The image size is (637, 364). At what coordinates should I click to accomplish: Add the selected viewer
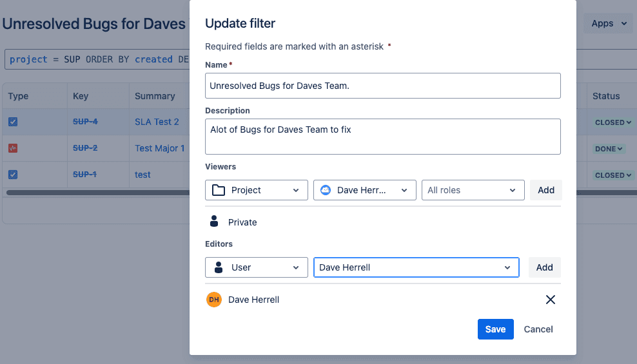click(x=546, y=190)
